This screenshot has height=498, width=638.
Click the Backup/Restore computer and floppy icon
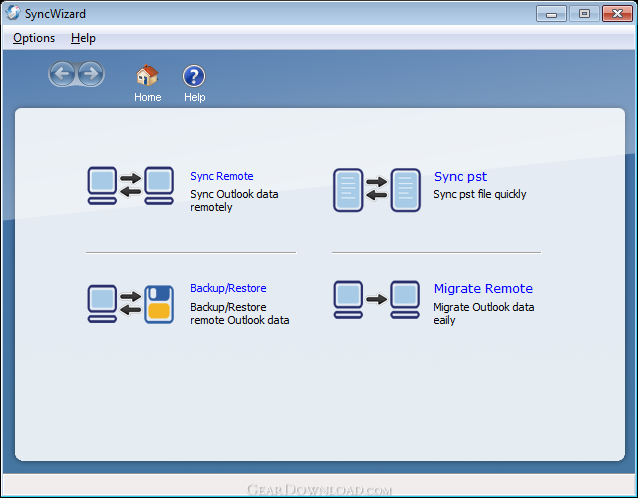[131, 304]
